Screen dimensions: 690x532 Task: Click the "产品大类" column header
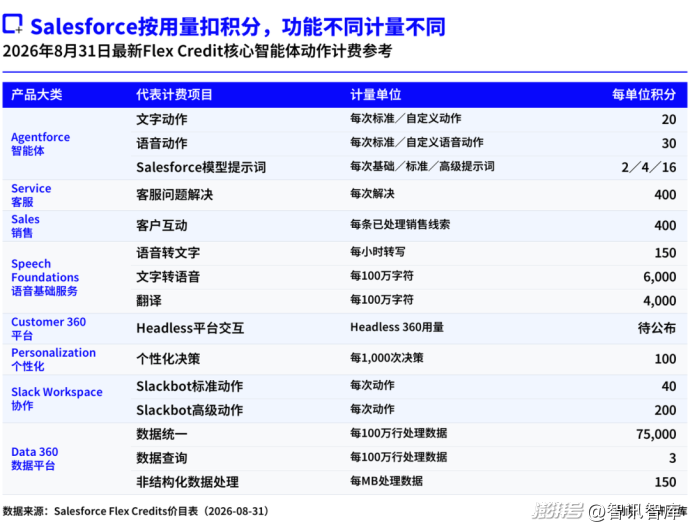point(37,95)
